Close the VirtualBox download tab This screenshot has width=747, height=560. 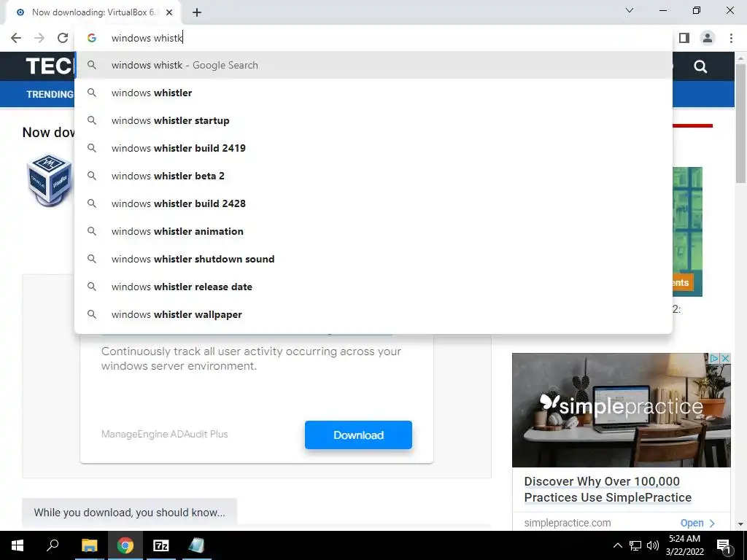tap(169, 12)
